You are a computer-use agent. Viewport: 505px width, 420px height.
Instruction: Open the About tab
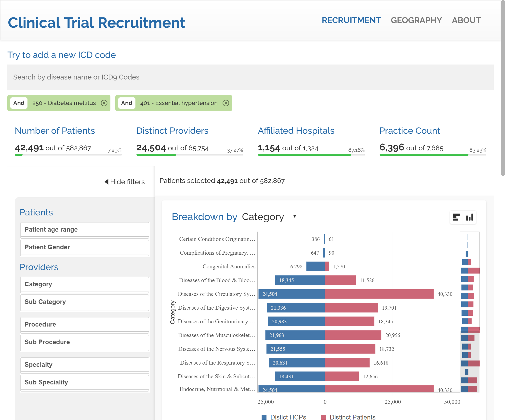click(x=466, y=20)
